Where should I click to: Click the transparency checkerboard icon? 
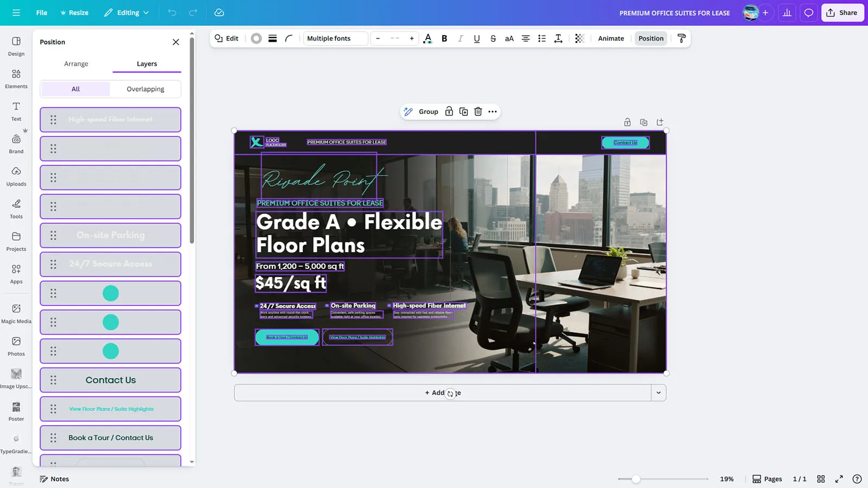click(x=579, y=38)
